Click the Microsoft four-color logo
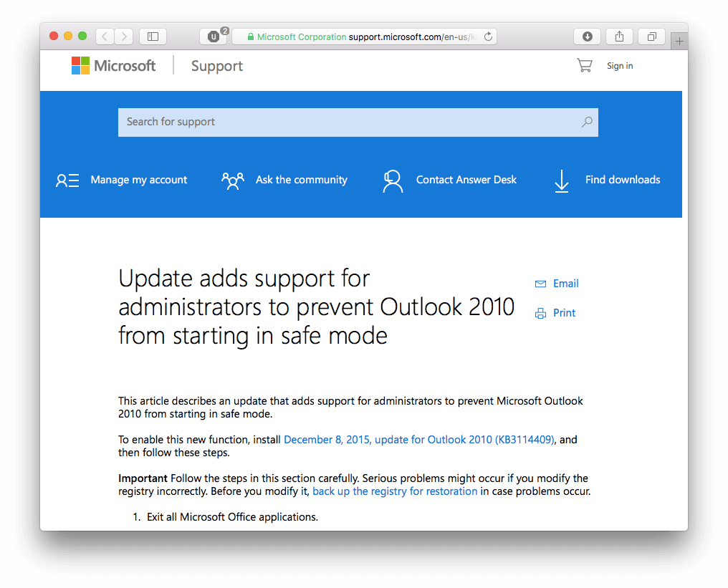The image size is (728, 588). click(x=80, y=65)
